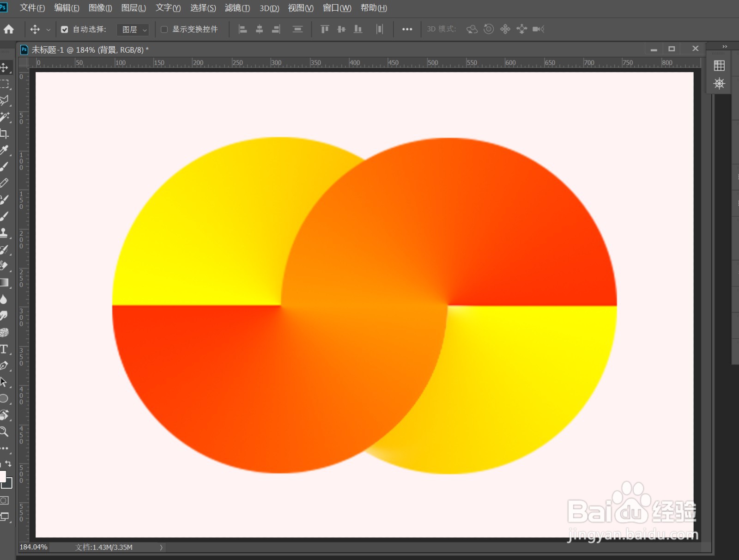Screen dimensions: 739x560
Task: Go to the Home screen icon
Action: (x=9, y=29)
